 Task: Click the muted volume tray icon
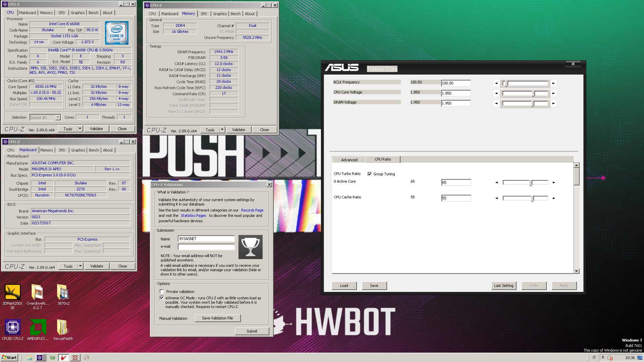pyautogui.click(x=610, y=358)
